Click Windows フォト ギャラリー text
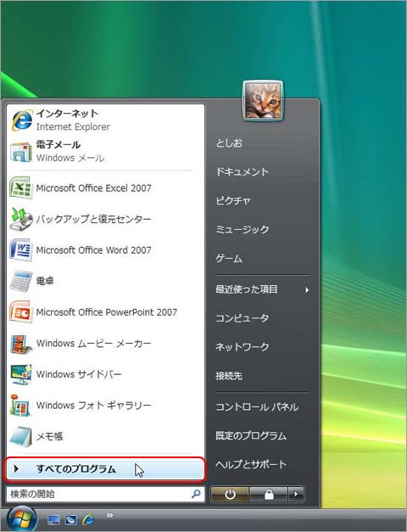This screenshot has width=407, height=532. click(x=93, y=406)
